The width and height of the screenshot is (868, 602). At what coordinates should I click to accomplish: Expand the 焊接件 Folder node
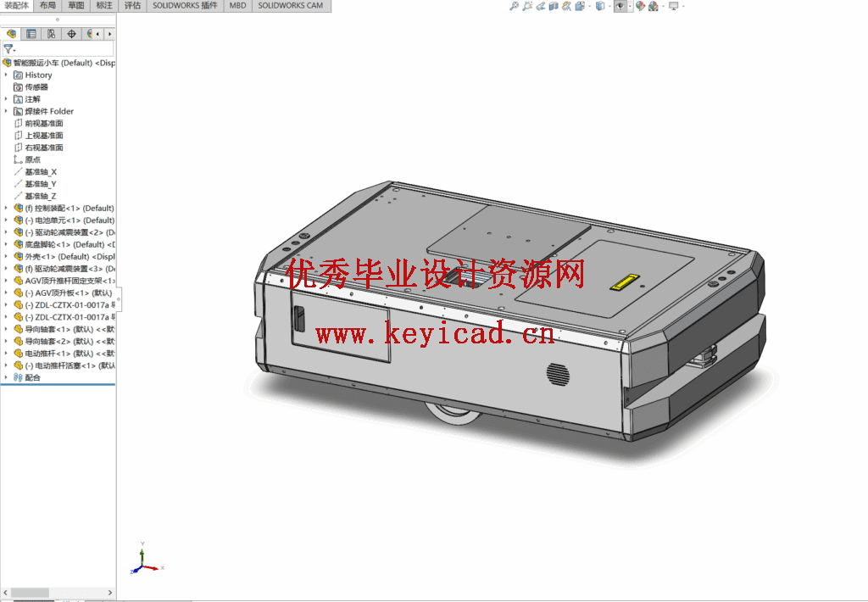[x=6, y=111]
